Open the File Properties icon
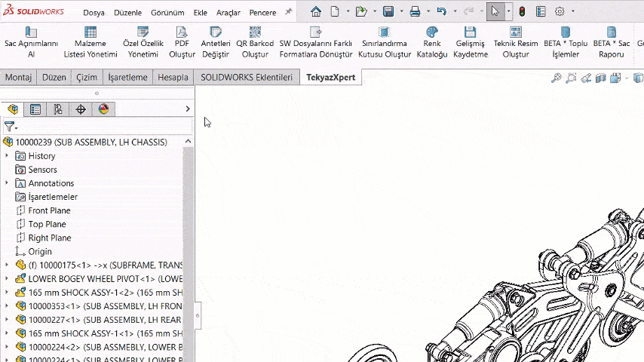The width and height of the screenshot is (644, 362). (x=541, y=11)
